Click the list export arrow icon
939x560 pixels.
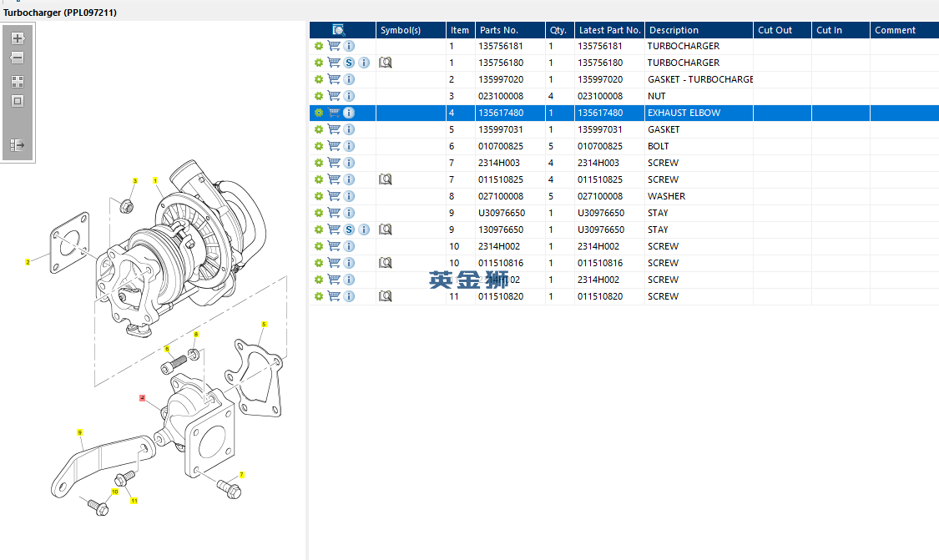tap(18, 145)
